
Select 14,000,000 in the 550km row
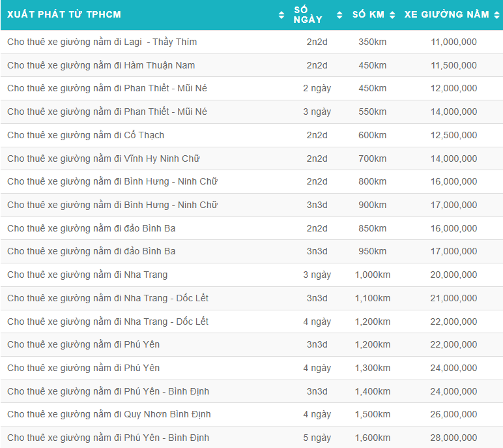point(453,112)
